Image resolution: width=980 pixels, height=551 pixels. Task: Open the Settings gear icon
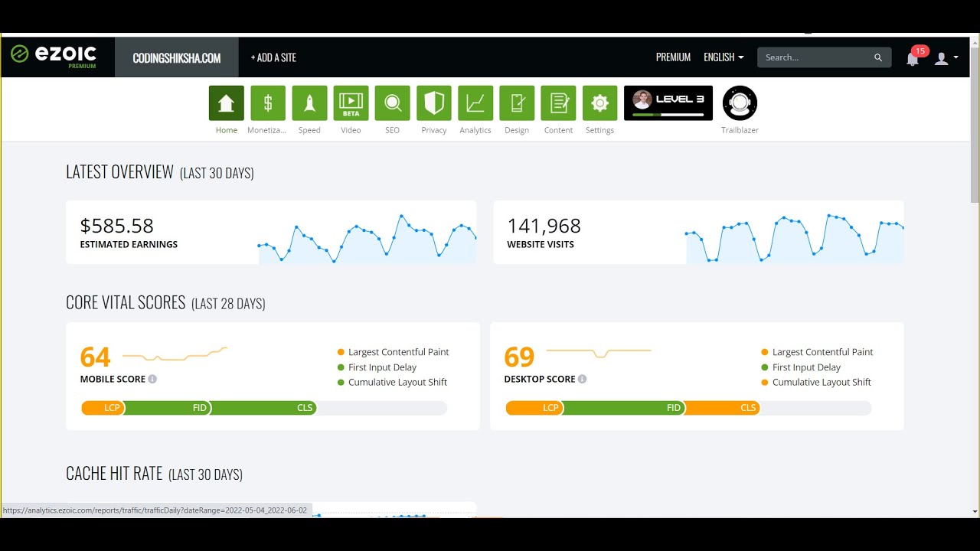pos(599,103)
